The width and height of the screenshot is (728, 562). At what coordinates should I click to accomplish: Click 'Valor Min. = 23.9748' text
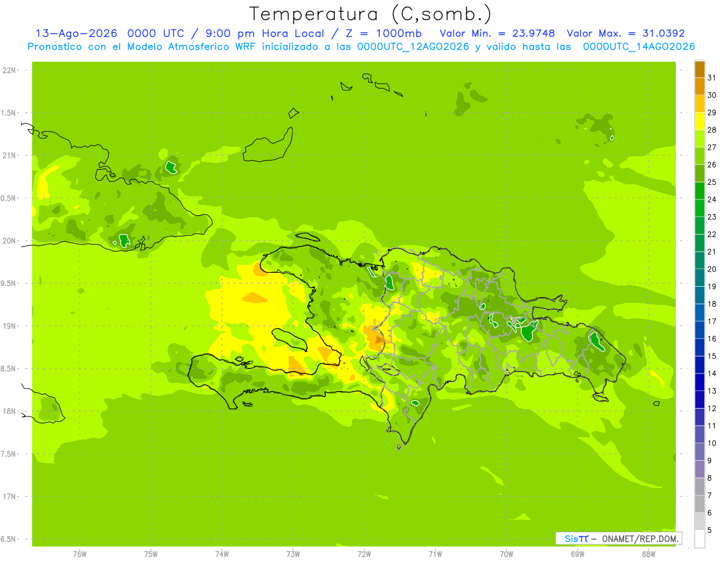tap(497, 33)
